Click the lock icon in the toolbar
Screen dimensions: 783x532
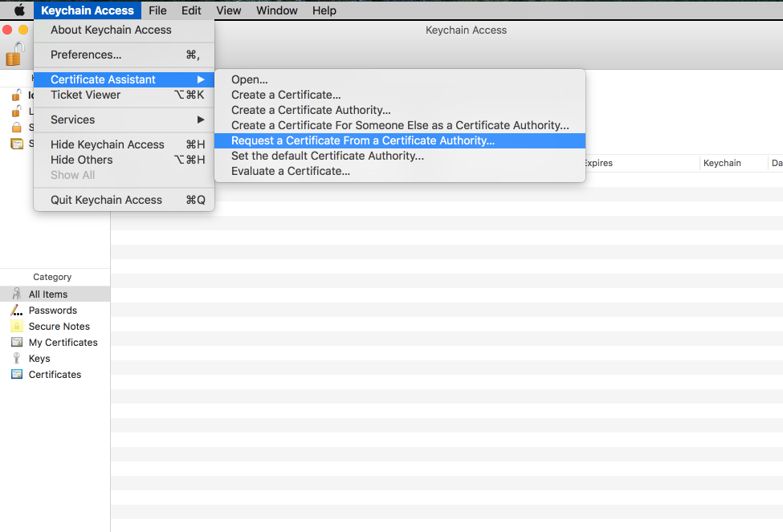[x=15, y=54]
